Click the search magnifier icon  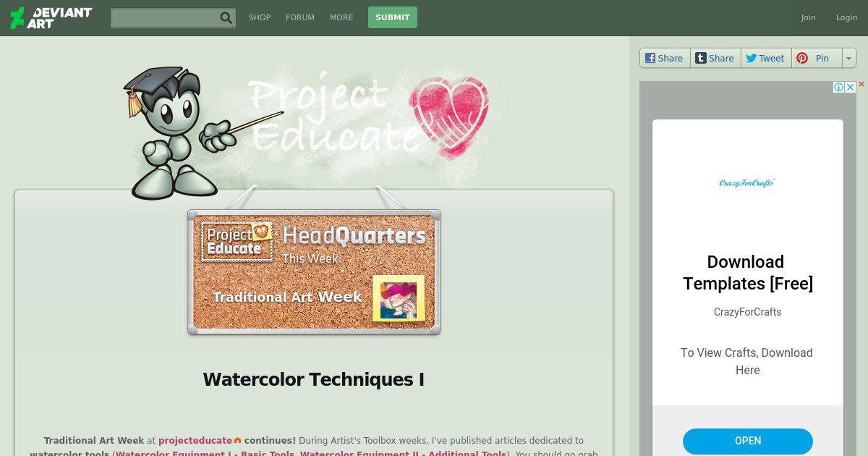tap(226, 18)
